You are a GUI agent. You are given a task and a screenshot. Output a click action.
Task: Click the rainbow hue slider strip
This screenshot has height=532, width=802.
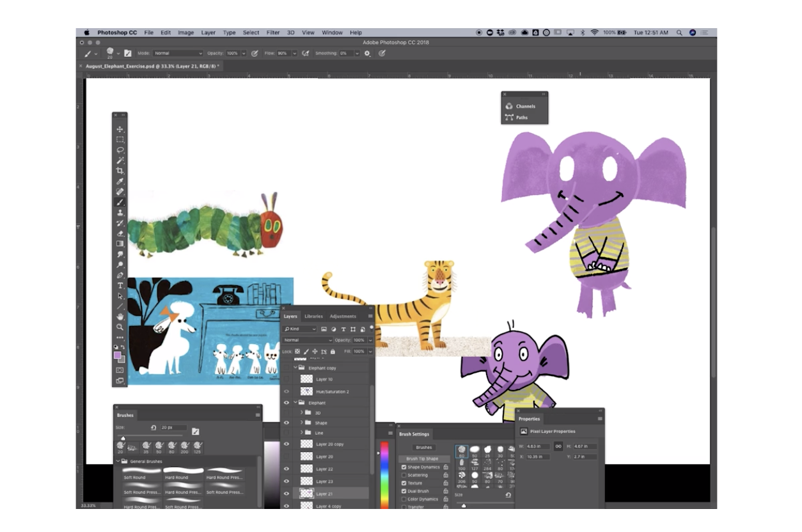pyautogui.click(x=384, y=474)
